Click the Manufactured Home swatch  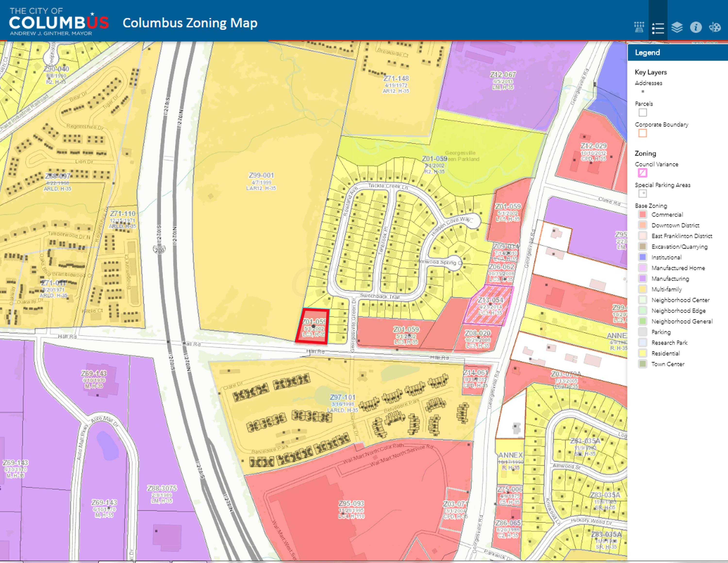click(x=643, y=268)
